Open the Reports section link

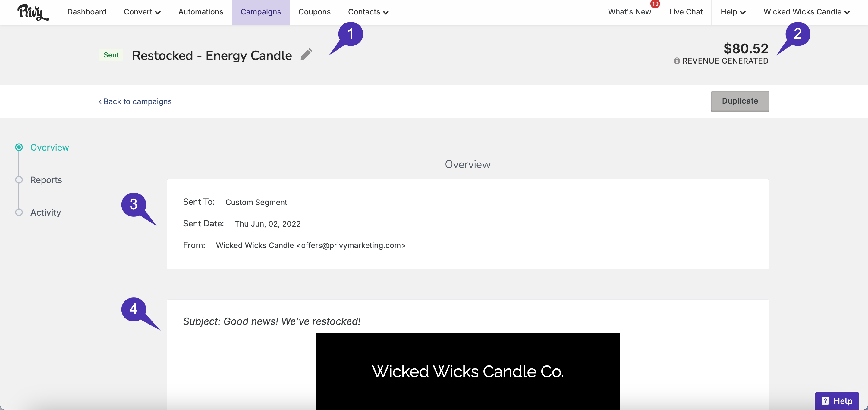[46, 180]
